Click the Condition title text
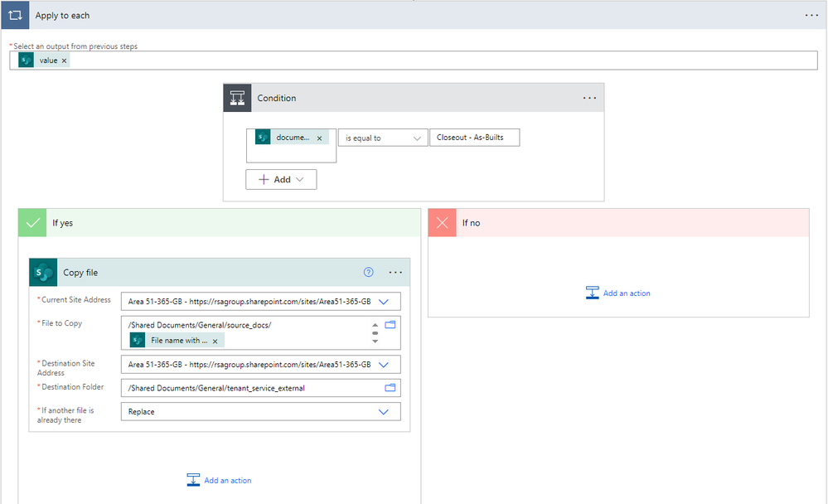Viewport: 828px width, 504px height. 277,99
